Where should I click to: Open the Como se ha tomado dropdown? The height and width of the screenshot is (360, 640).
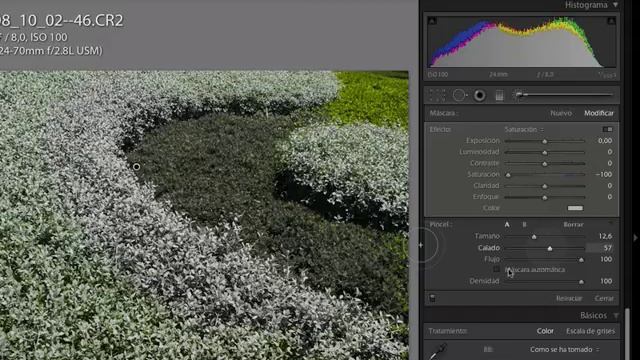tap(564, 349)
